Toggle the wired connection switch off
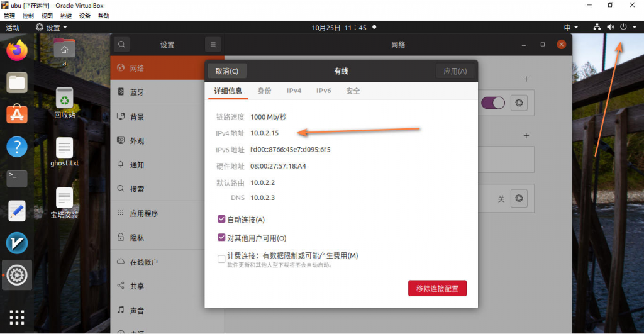Viewport: 644px width, 334px height. coord(493,103)
